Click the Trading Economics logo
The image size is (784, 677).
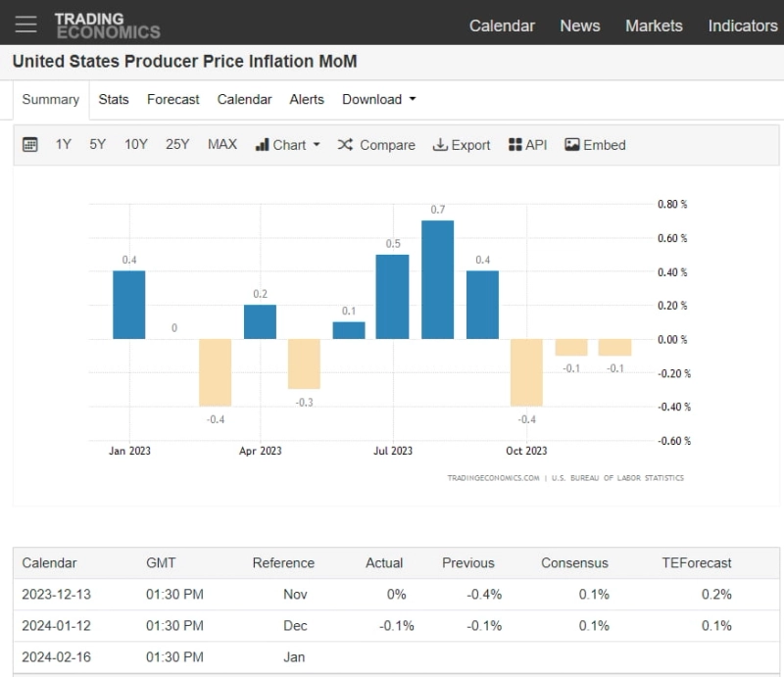point(107,25)
